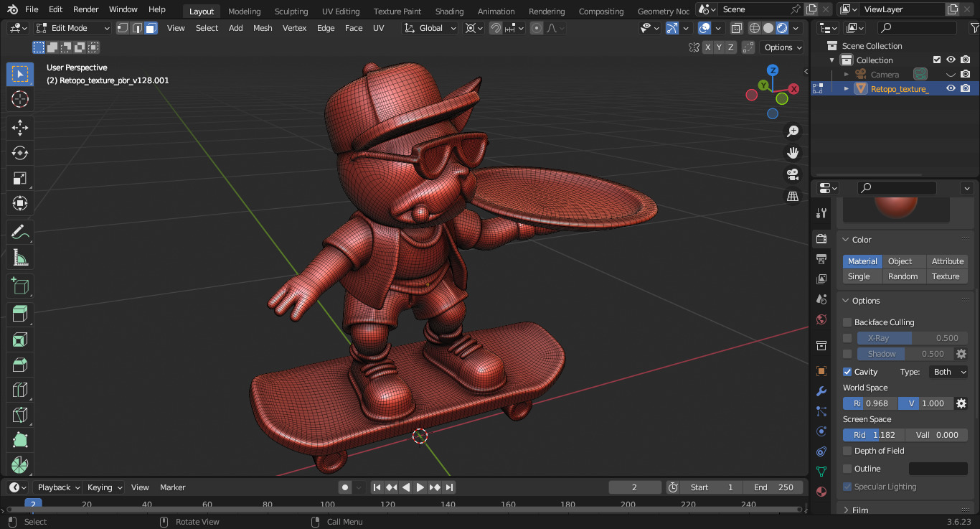Select the Spin tool
This screenshot has width=980, height=529.
click(x=20, y=464)
